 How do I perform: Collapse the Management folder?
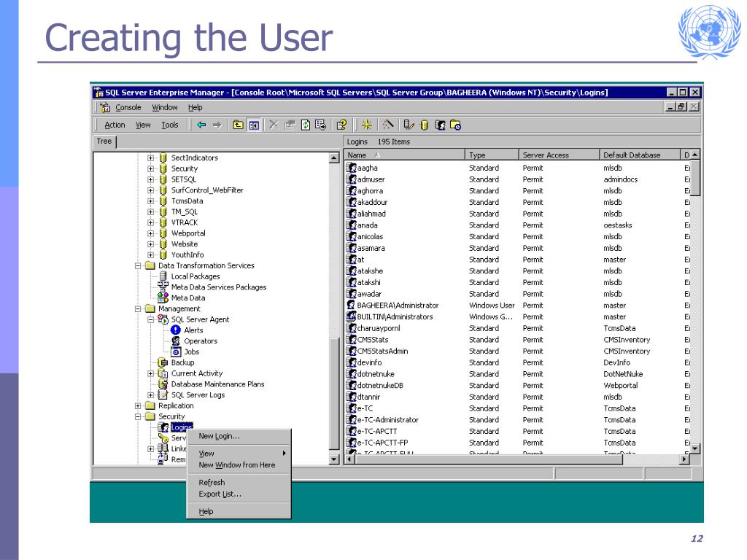coord(138,308)
